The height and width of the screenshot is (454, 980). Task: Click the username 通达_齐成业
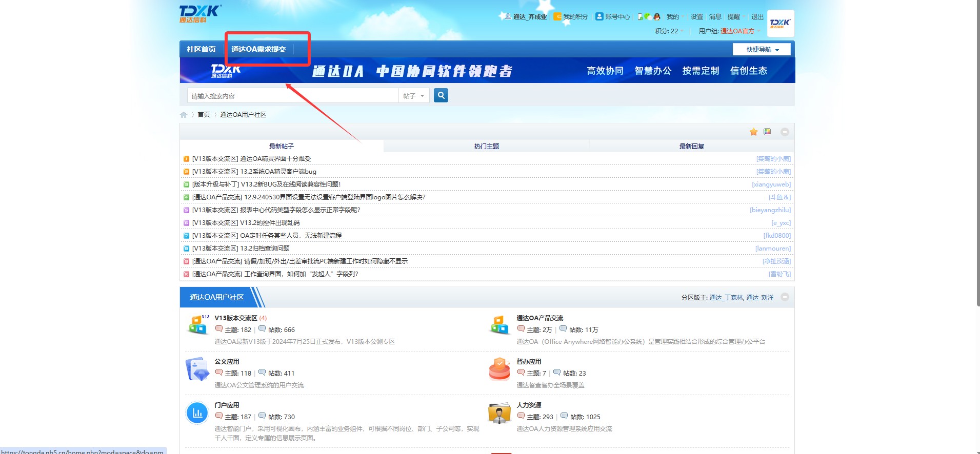pyautogui.click(x=530, y=17)
